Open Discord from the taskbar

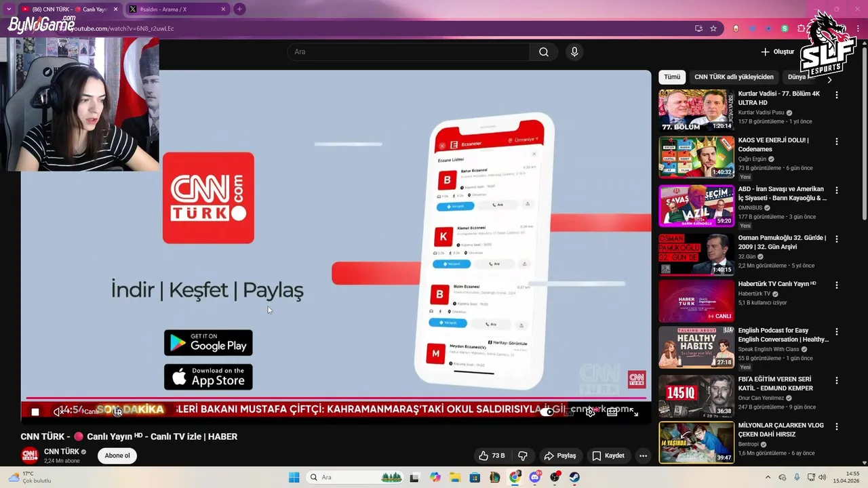point(535,477)
